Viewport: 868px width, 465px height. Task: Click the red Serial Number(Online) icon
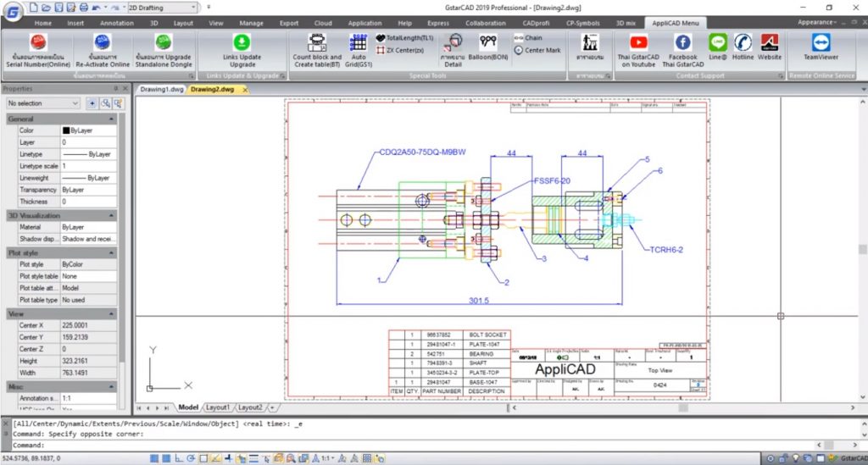pyautogui.click(x=38, y=42)
